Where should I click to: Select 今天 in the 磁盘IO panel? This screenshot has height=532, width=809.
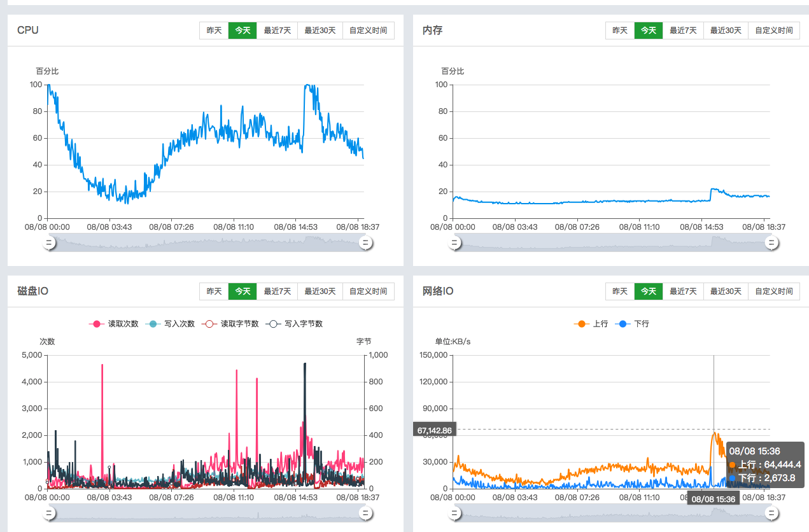click(x=243, y=291)
